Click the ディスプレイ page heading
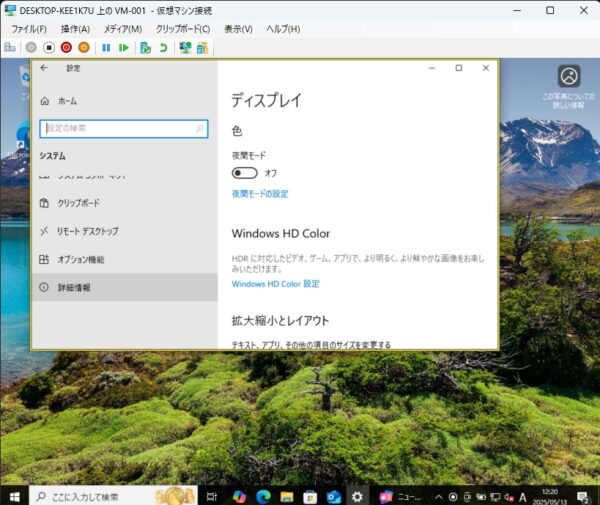 pyautogui.click(x=266, y=101)
